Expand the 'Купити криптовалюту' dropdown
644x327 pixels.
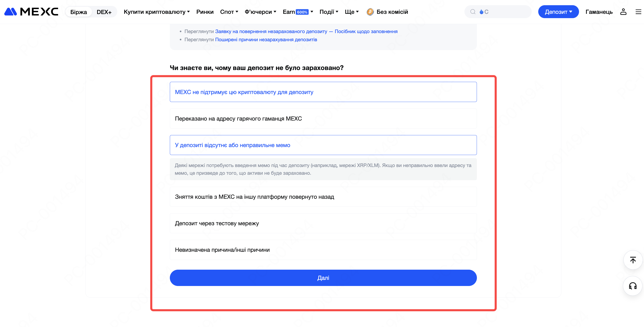tap(157, 12)
